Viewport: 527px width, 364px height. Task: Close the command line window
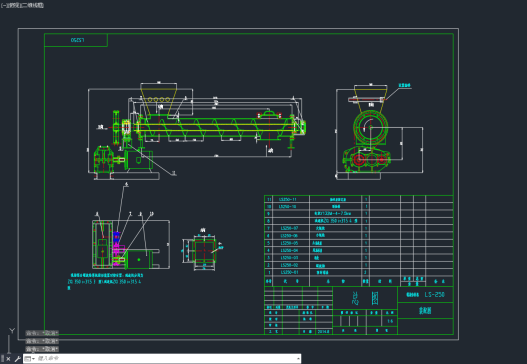(8, 359)
